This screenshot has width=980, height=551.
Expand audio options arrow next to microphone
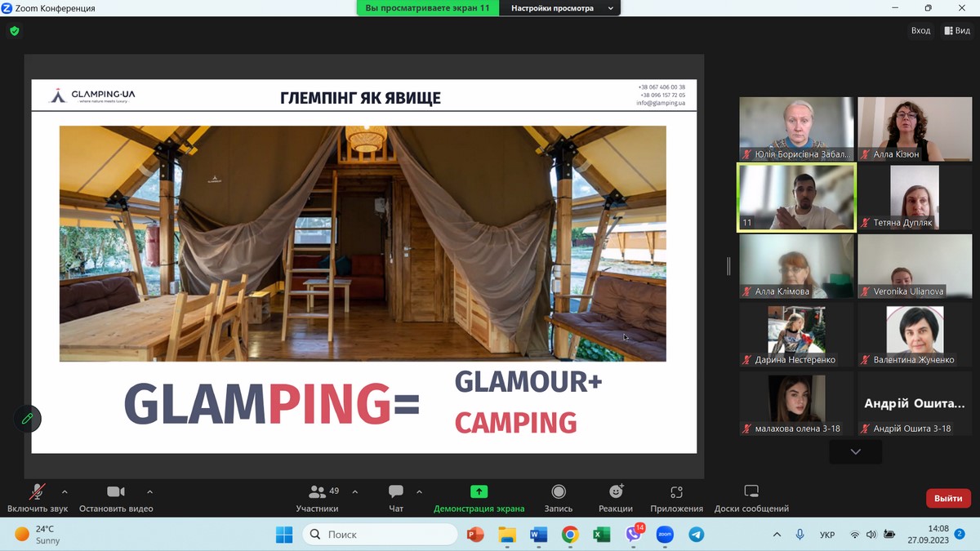point(65,492)
